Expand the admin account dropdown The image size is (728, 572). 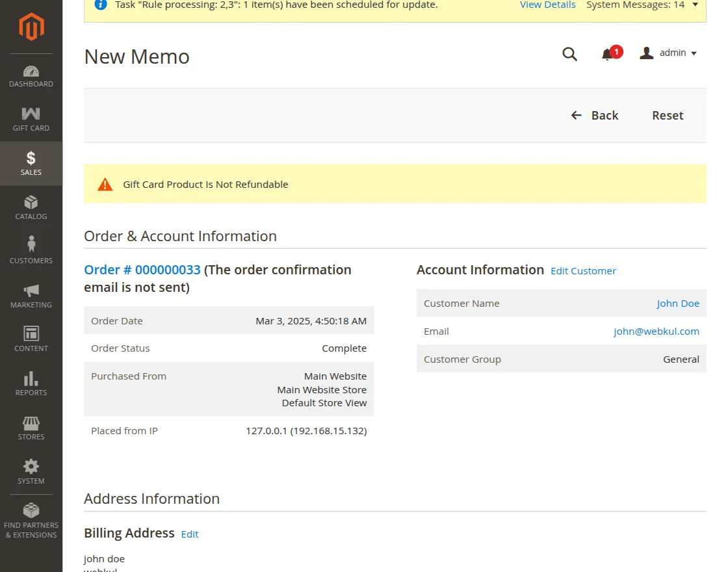[x=669, y=53]
